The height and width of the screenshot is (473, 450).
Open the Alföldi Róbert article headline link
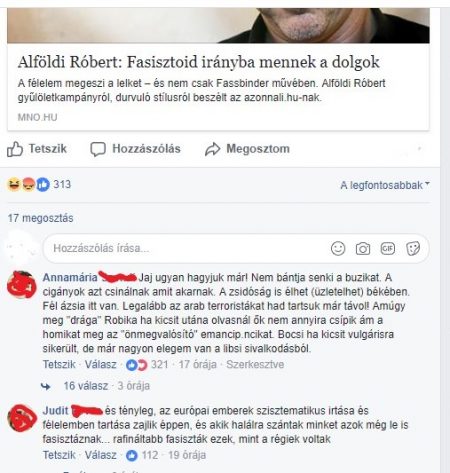[198, 62]
